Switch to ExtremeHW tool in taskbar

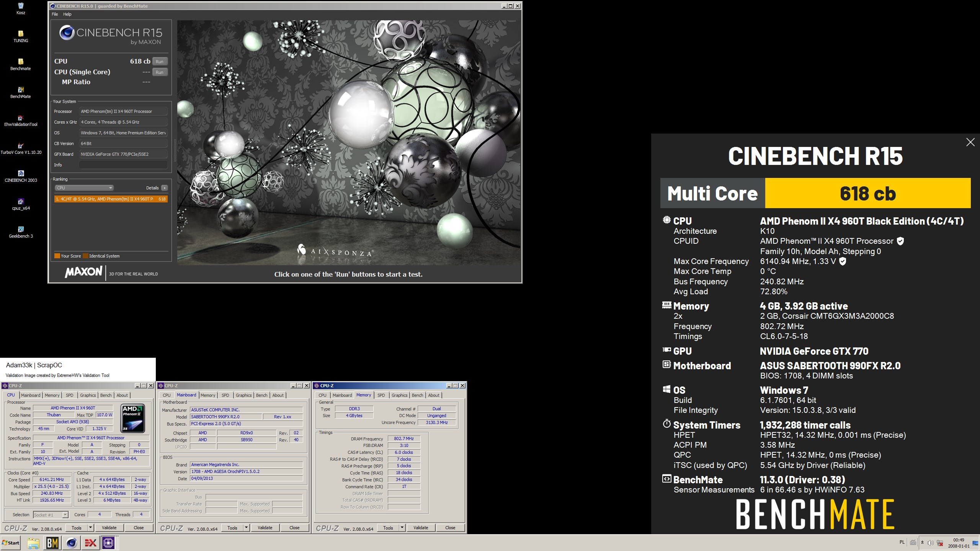coord(90,543)
